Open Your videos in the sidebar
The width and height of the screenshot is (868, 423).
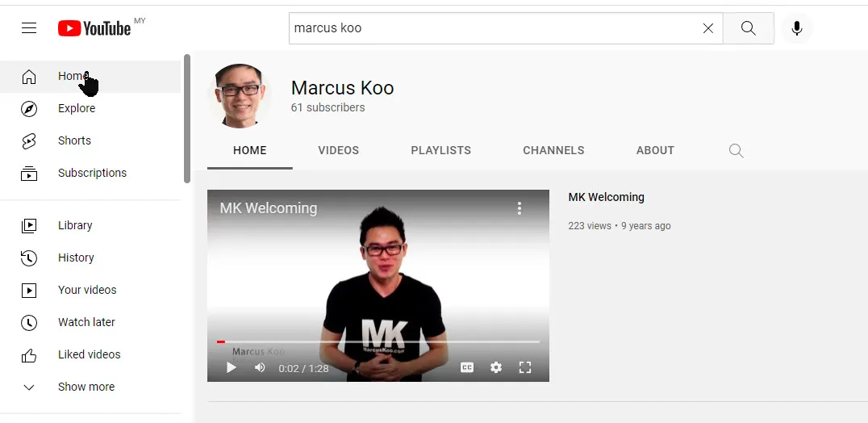(x=90, y=290)
